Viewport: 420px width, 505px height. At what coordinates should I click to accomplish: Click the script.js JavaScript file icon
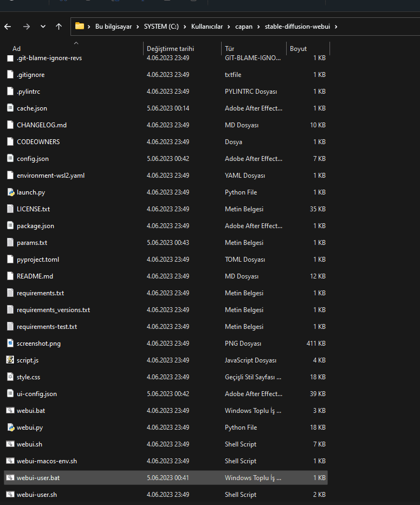(x=10, y=360)
